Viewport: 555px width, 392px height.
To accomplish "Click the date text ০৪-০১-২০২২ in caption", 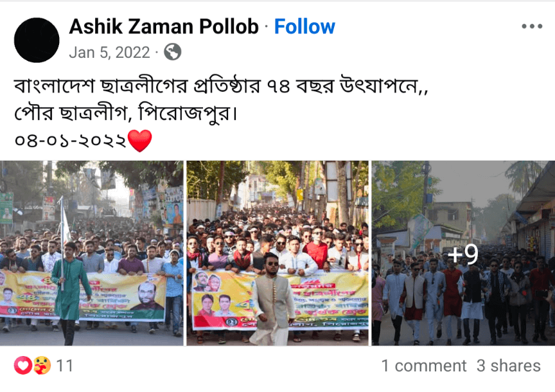I will 71,141.
